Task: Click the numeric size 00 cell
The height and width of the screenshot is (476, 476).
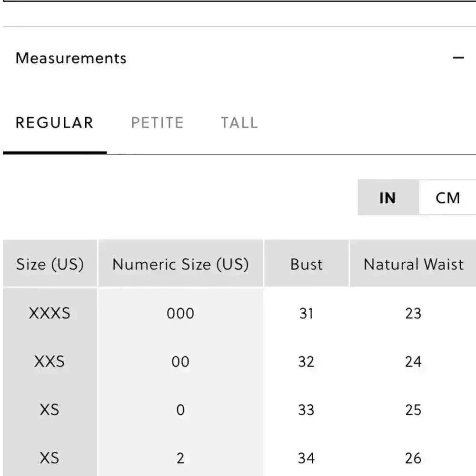Action: click(180, 361)
